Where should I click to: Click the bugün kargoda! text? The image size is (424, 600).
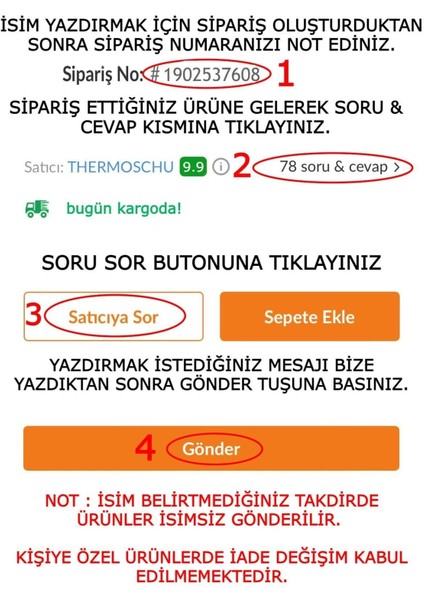(124, 209)
